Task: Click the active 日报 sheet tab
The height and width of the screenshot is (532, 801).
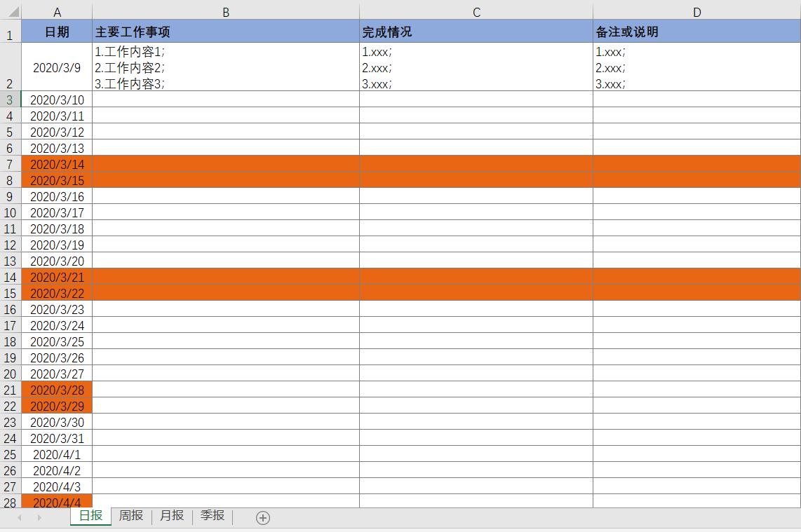Action: pyautogui.click(x=90, y=515)
